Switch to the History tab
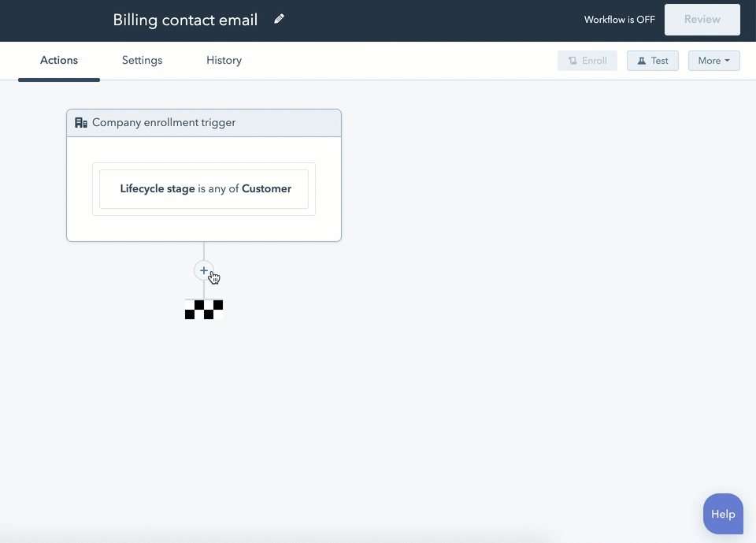756x543 pixels. pos(224,61)
